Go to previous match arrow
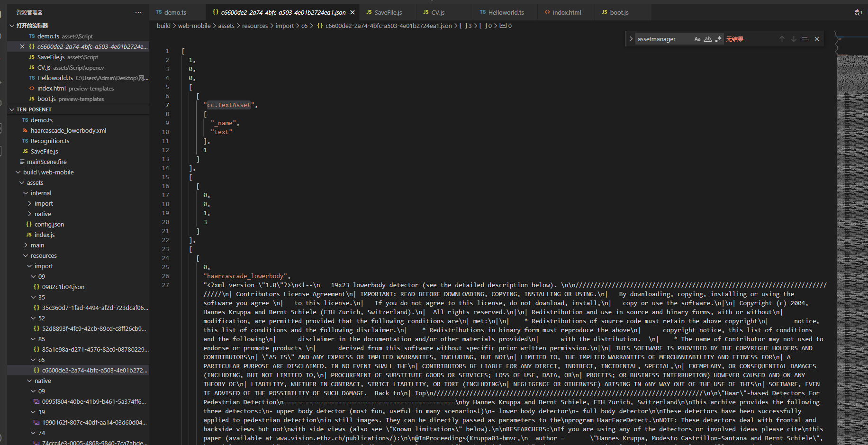Image resolution: width=868 pixels, height=445 pixels. coord(782,39)
